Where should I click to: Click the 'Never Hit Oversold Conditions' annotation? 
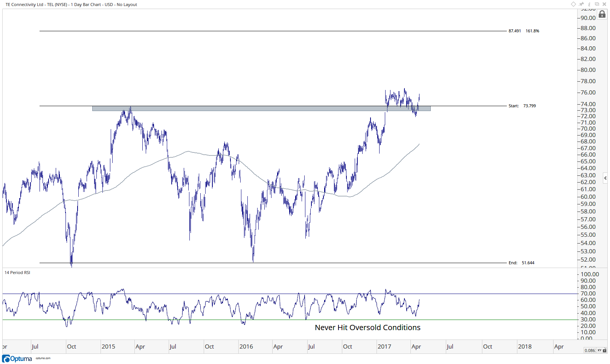368,327
